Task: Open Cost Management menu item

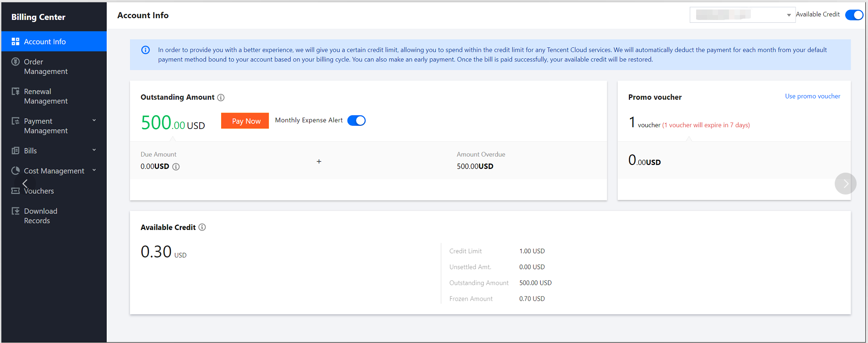Action: (x=54, y=171)
